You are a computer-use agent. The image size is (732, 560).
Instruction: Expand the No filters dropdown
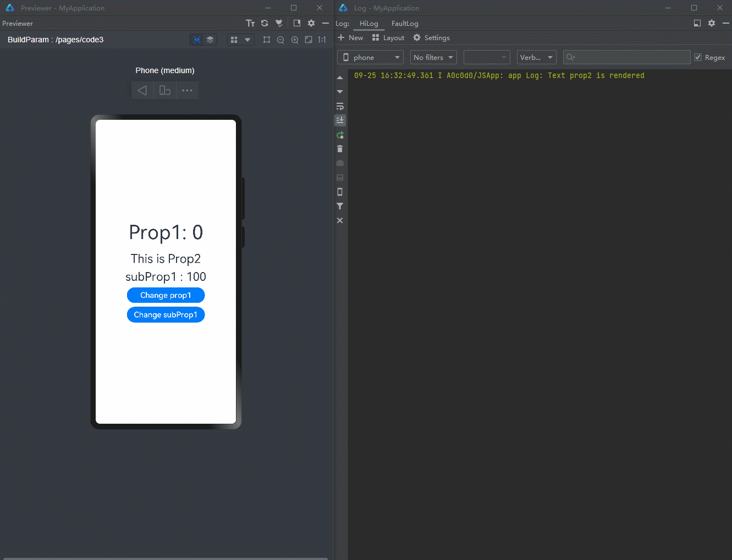[x=433, y=57]
